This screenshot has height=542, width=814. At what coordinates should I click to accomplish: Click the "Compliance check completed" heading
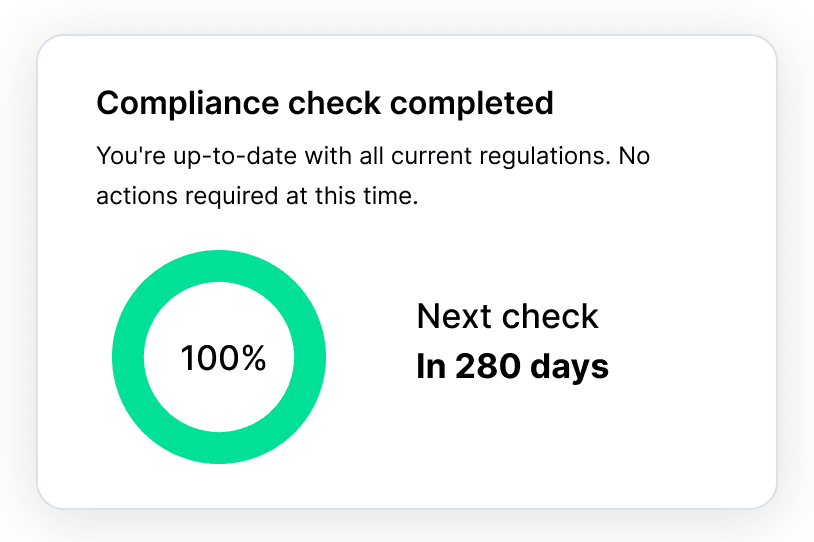[325, 103]
